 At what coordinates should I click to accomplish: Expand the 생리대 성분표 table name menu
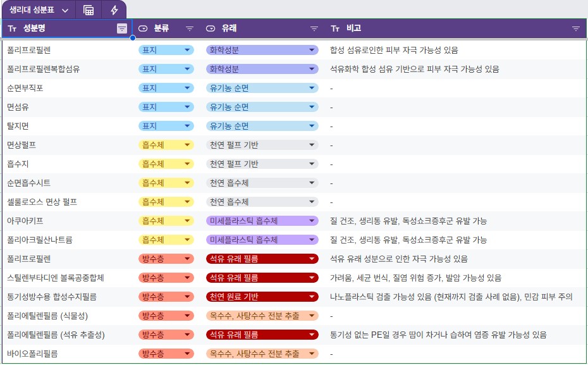click(65, 10)
